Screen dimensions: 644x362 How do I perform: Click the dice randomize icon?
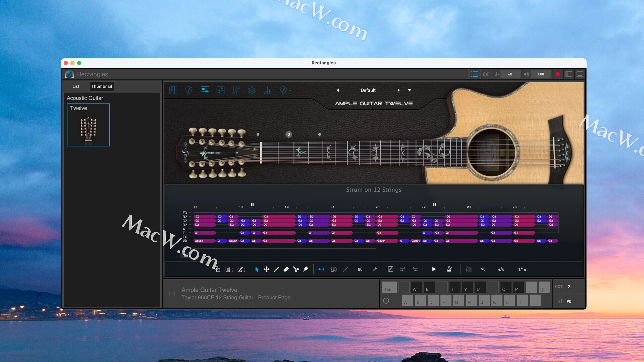click(x=390, y=269)
